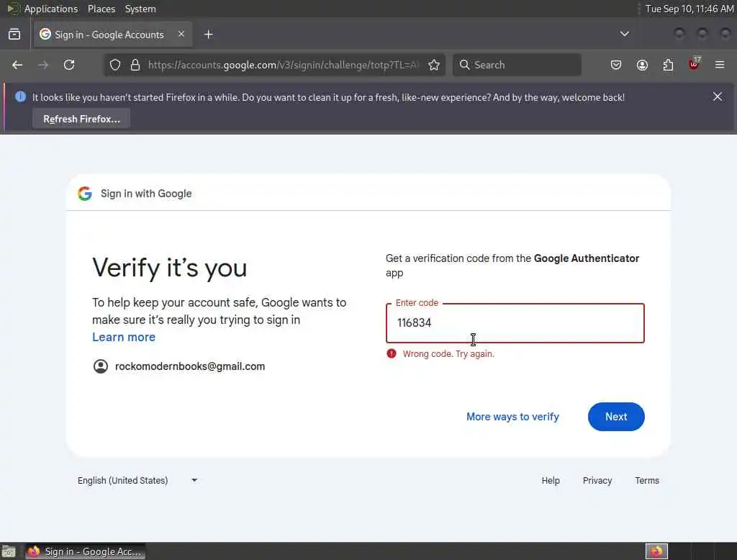Reload the current page

pos(69,65)
